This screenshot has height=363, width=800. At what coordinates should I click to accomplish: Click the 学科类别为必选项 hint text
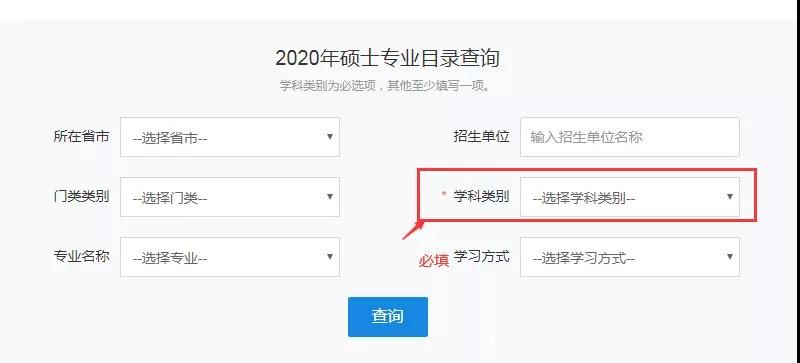tap(329, 85)
